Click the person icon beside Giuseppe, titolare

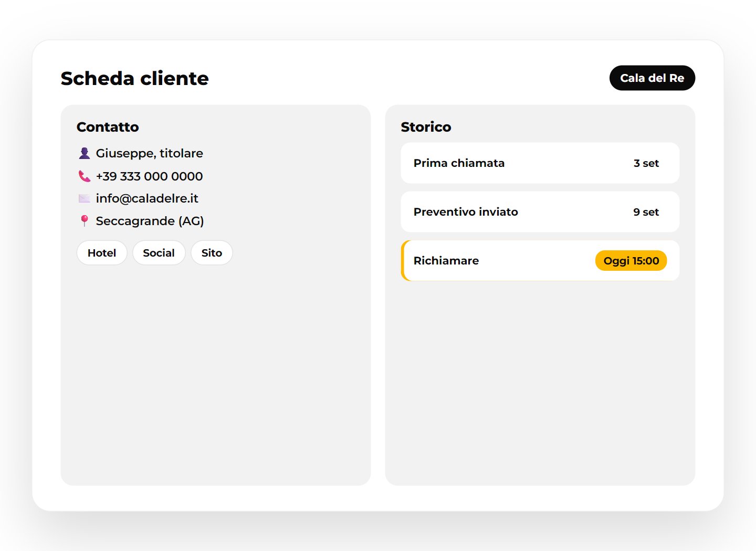pos(84,153)
